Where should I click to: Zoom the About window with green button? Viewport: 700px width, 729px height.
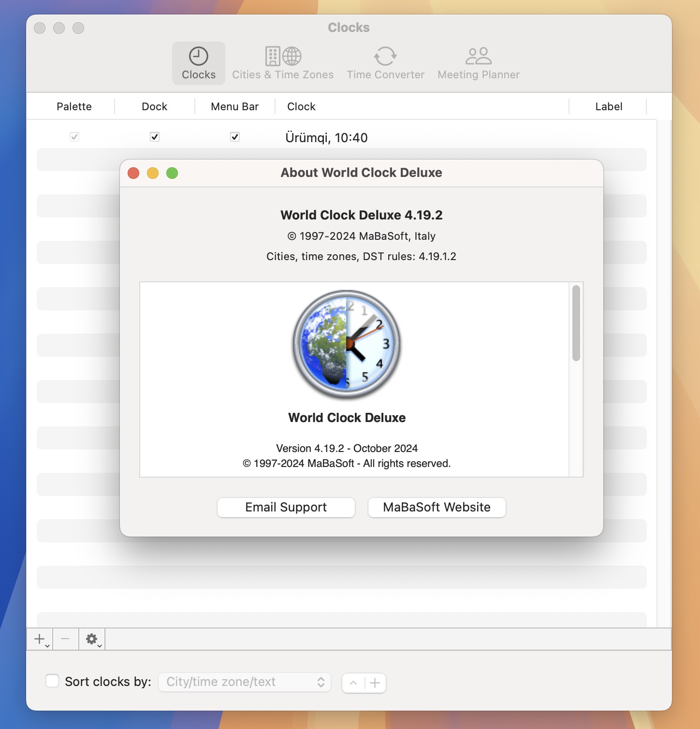pyautogui.click(x=172, y=173)
